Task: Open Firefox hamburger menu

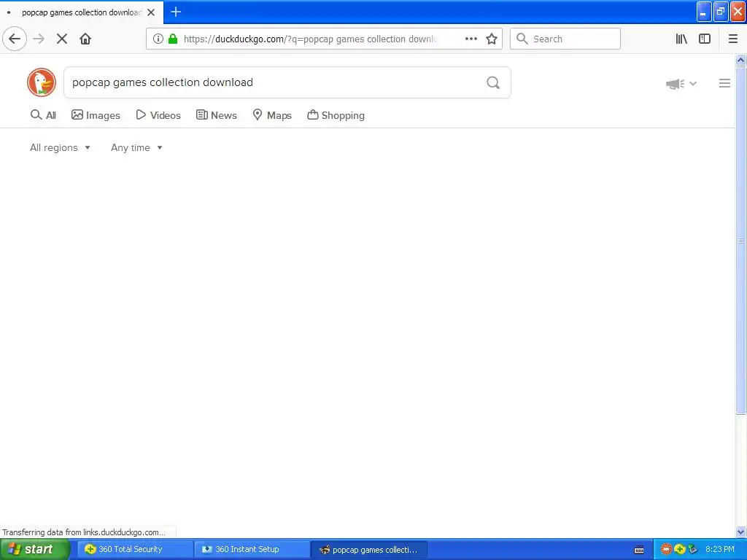Action: 733,39
